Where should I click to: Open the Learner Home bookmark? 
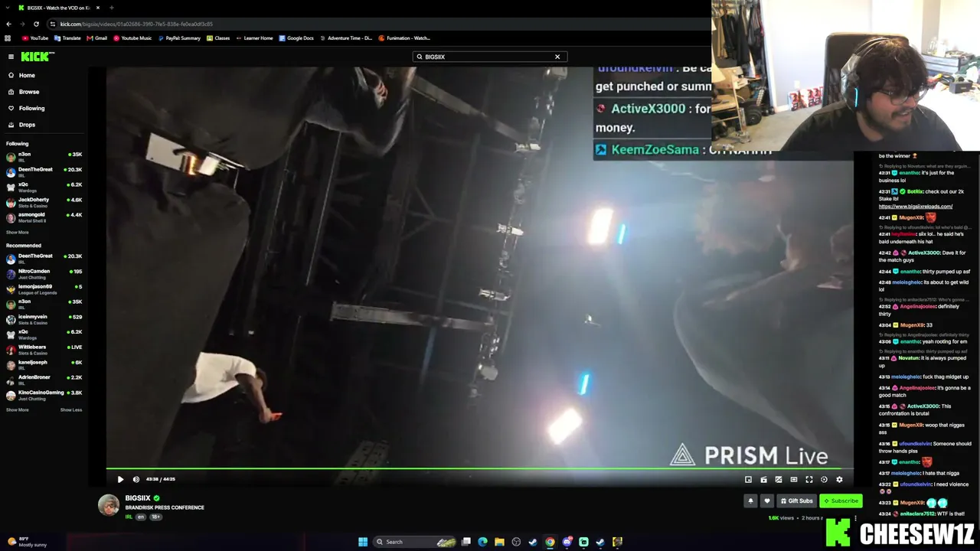coord(255,37)
